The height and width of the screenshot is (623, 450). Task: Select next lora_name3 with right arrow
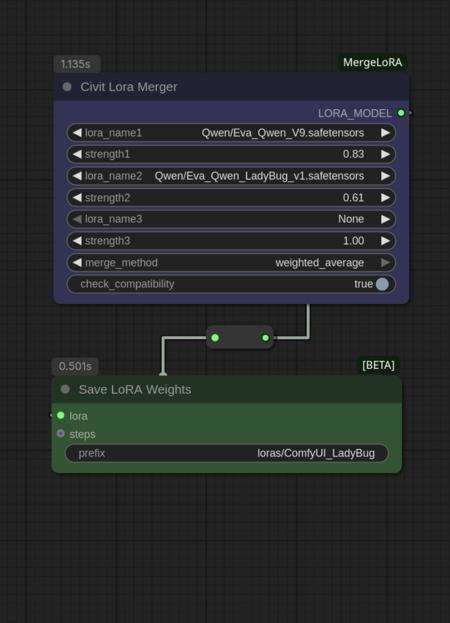(385, 219)
